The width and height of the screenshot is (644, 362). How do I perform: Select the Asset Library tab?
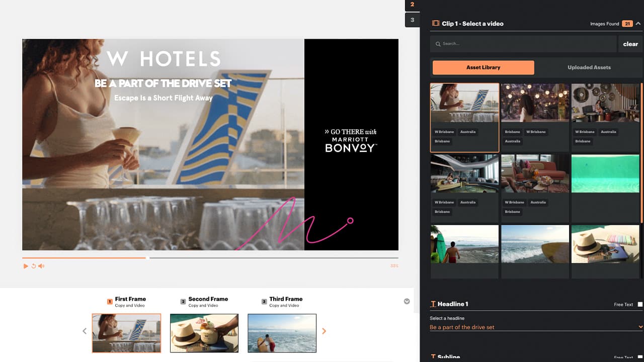tap(483, 67)
